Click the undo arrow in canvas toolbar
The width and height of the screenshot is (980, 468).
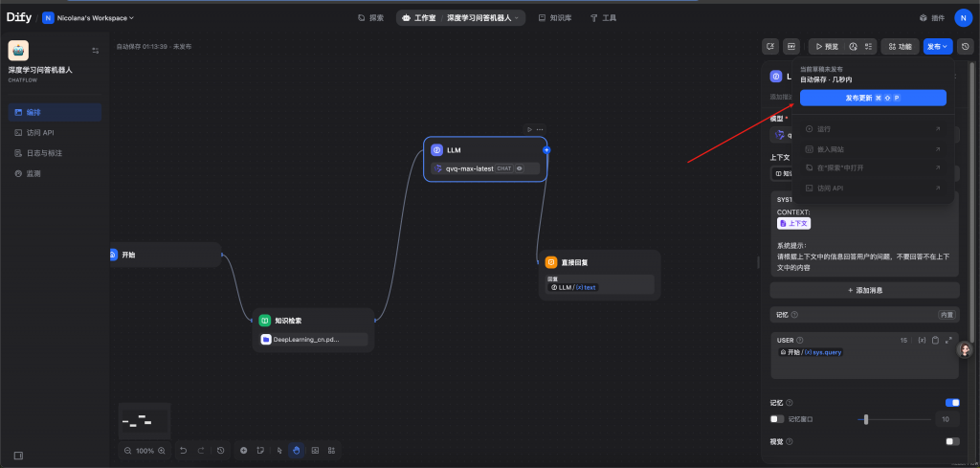click(x=183, y=450)
